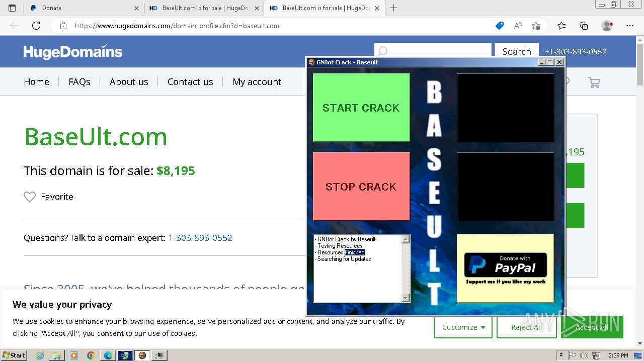Viewport: 644px width, 362px height.
Task: Switch to GNBot Crack taskbar item
Action: click(142, 355)
